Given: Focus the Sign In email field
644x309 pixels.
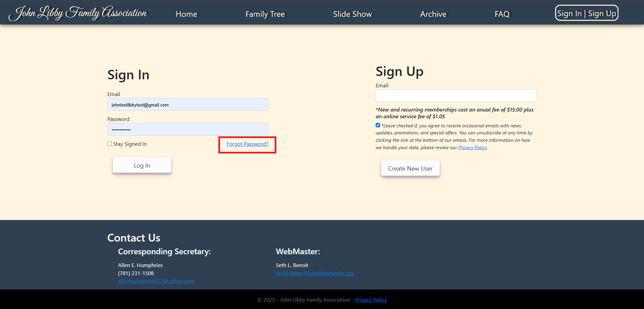Looking at the screenshot, I should 188,104.
